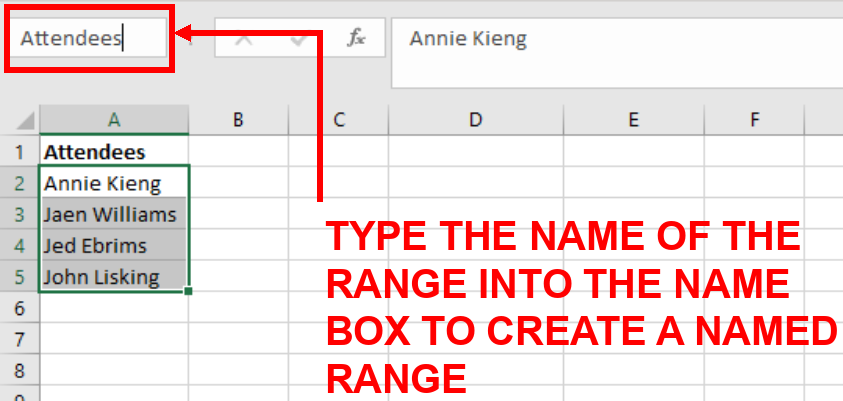Click the Annie Kieng cell in column A

pos(114,183)
